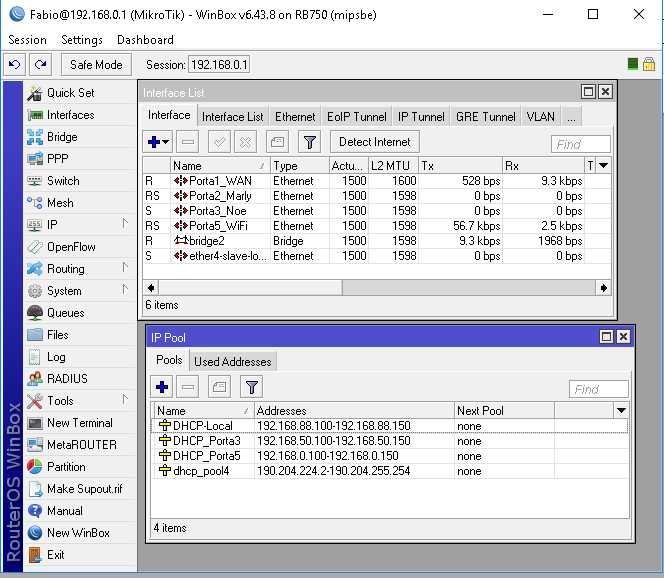The image size is (664, 578).
Task: Click Exit in the sidebar
Action: pos(80,555)
